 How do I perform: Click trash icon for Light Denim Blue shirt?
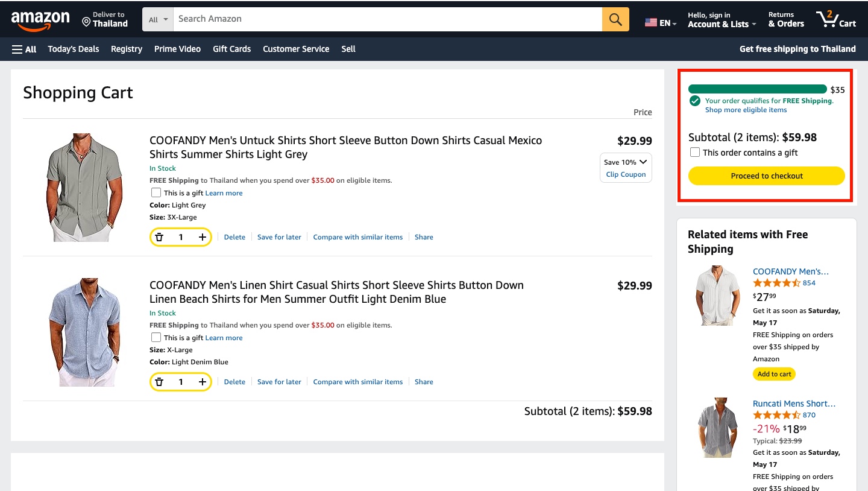click(x=159, y=382)
